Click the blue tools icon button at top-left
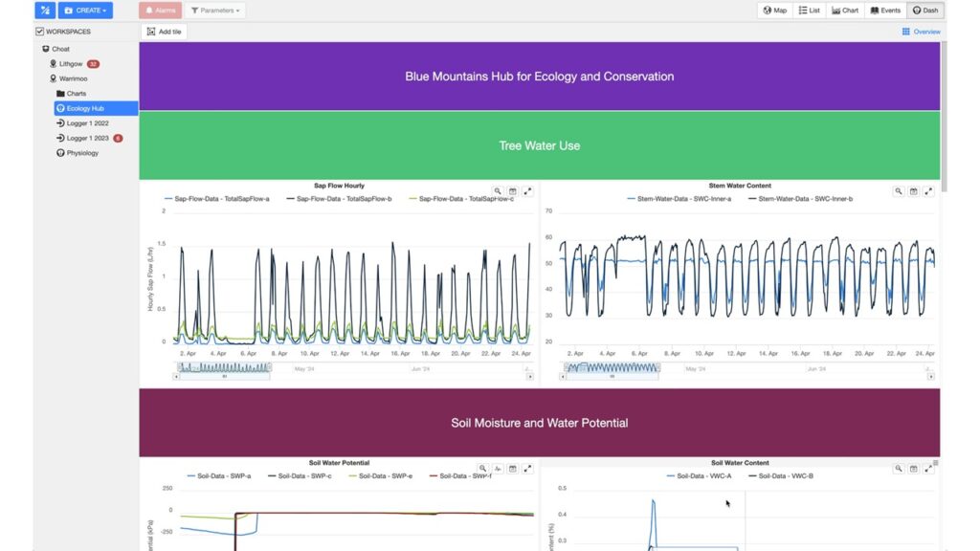 [x=45, y=11]
